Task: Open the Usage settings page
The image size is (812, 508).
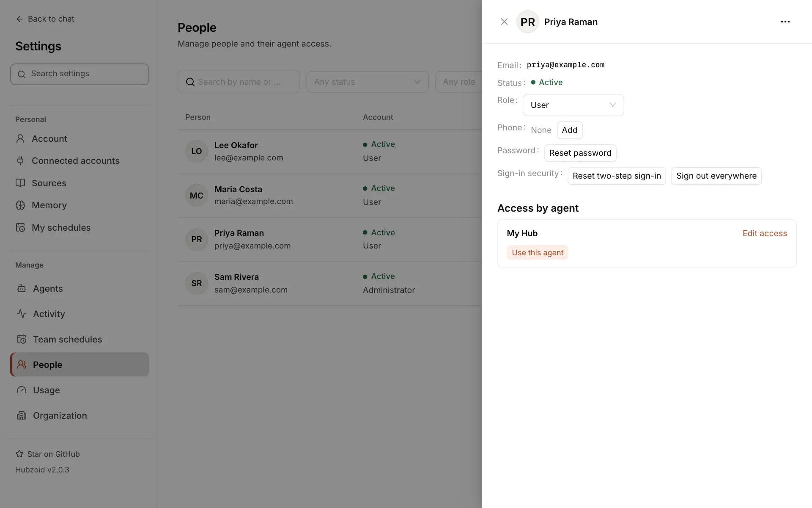Action: click(80, 390)
